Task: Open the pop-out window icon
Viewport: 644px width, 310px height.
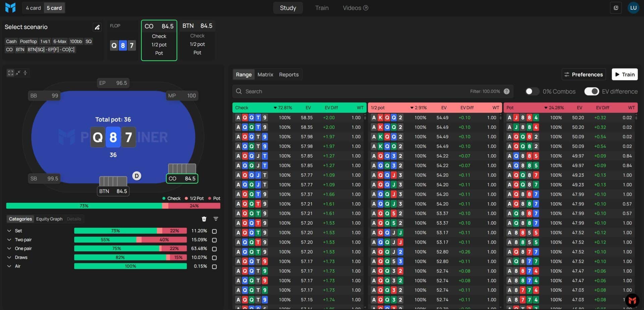Action: [616, 8]
